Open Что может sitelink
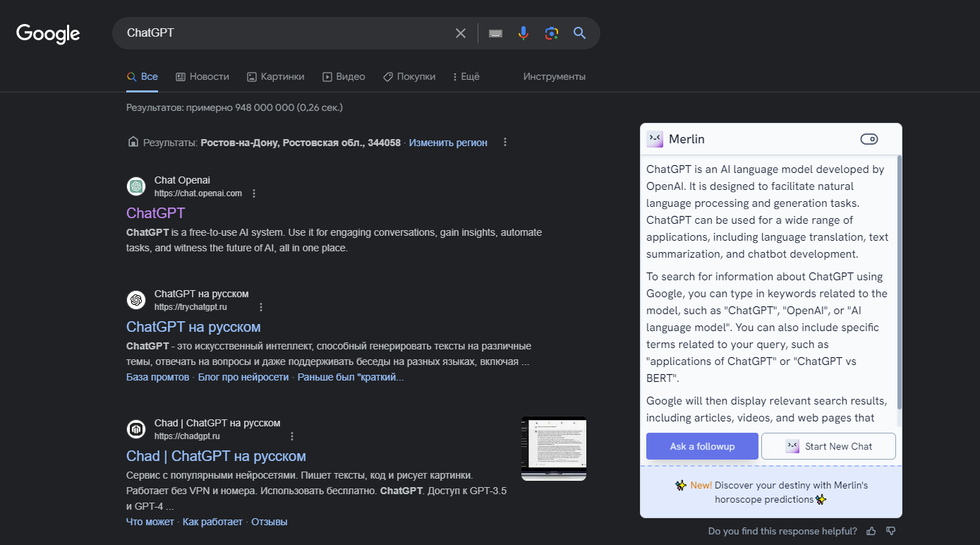This screenshot has height=545, width=980. (x=150, y=522)
